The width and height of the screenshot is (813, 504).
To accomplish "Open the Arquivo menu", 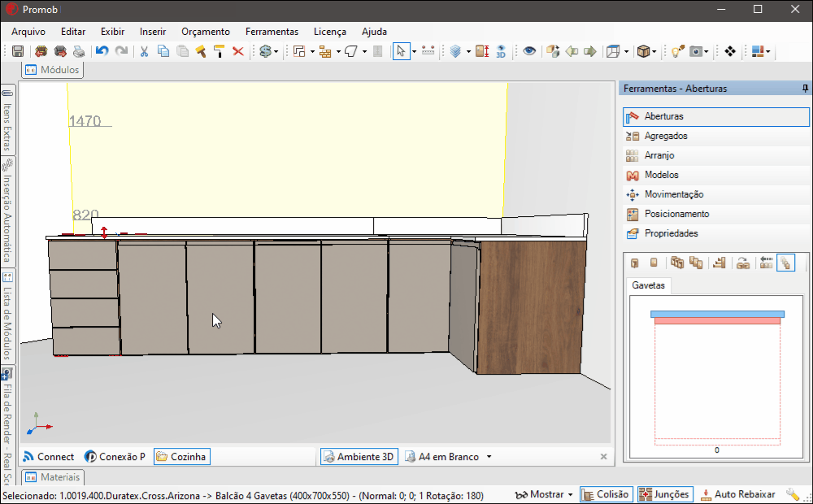I will 28,32.
